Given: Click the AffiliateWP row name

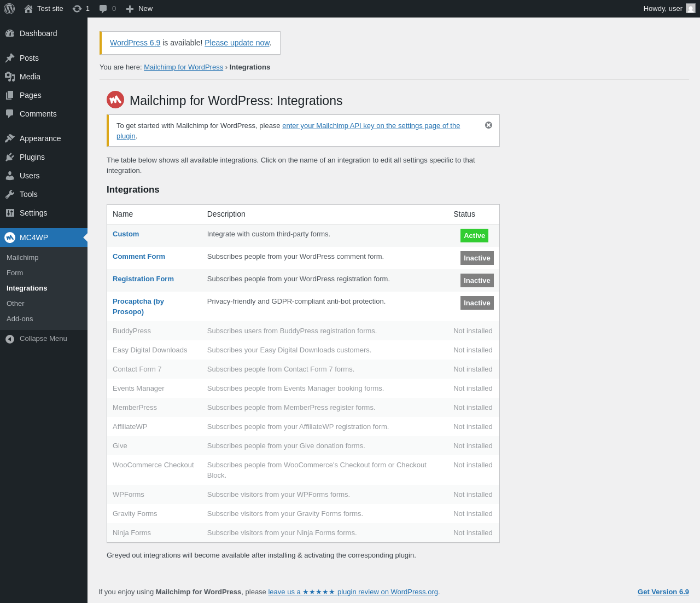Looking at the screenshot, I should (130, 427).
